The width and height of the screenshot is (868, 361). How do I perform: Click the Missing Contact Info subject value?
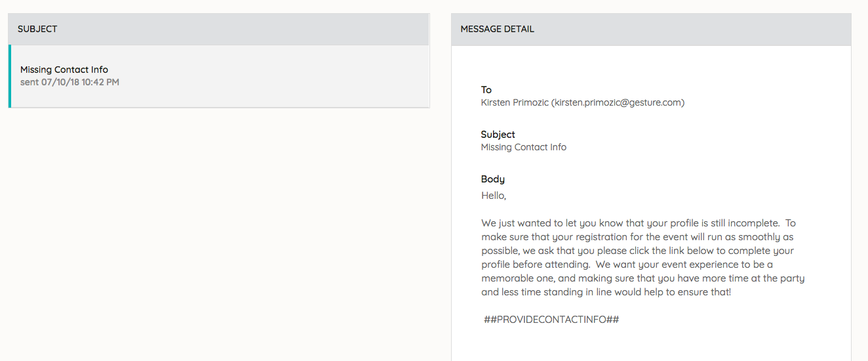[x=523, y=147]
